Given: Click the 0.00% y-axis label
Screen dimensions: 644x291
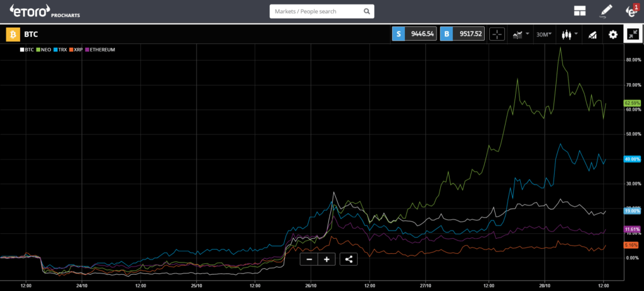Looking at the screenshot, I should 633,258.
